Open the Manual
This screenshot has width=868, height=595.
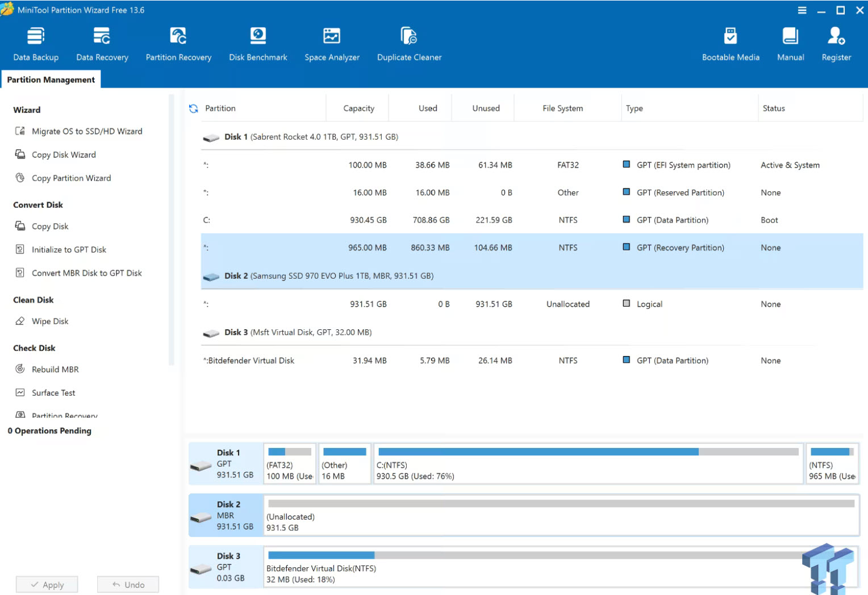[790, 44]
